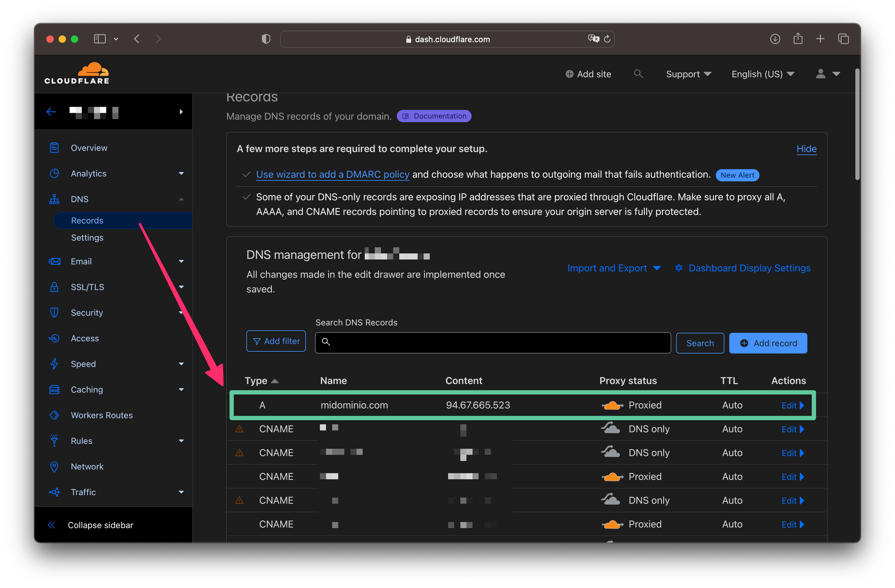Click the Workers Routes icon
Screen dimensions: 895x588
point(54,415)
